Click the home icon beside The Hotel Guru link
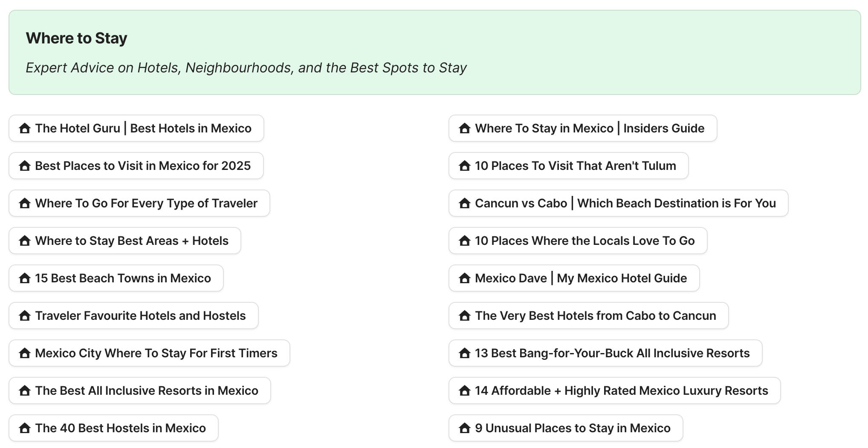Image resolution: width=868 pixels, height=448 pixels. pos(25,128)
